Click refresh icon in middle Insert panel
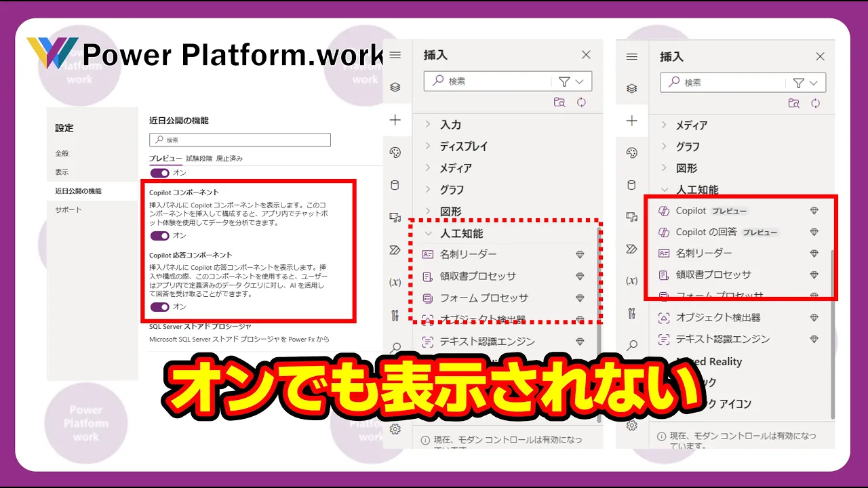 pos(581,102)
